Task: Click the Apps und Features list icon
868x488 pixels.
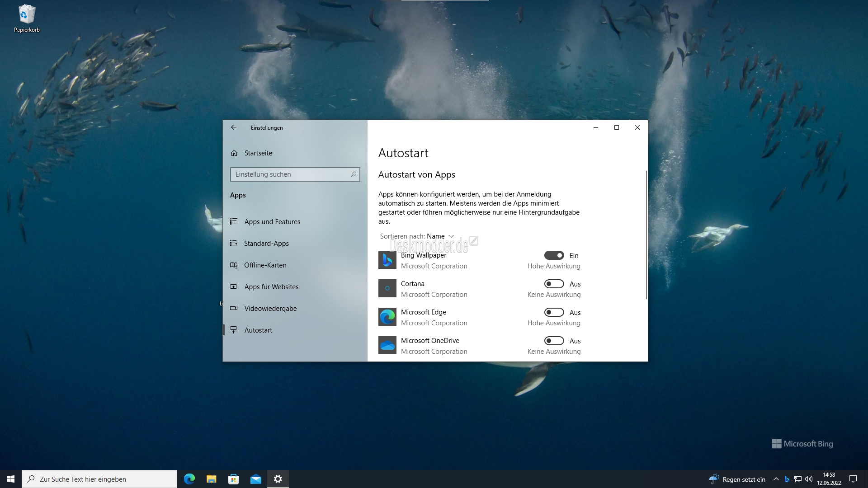Action: 234,221
